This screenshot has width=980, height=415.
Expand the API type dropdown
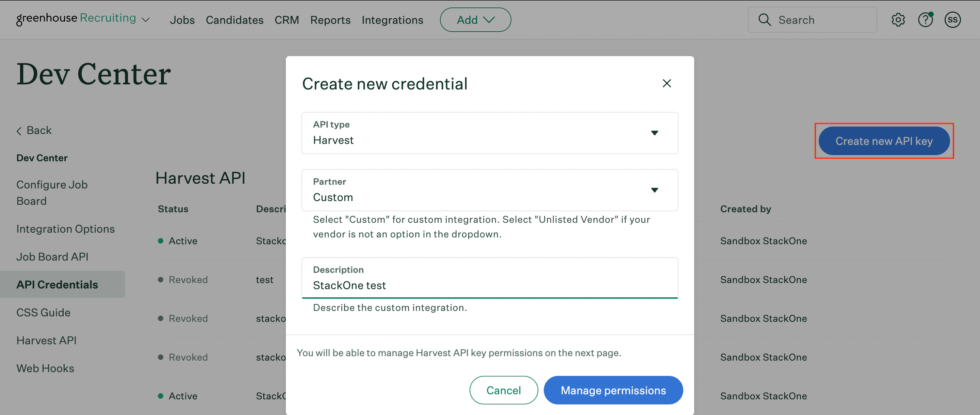tap(654, 133)
